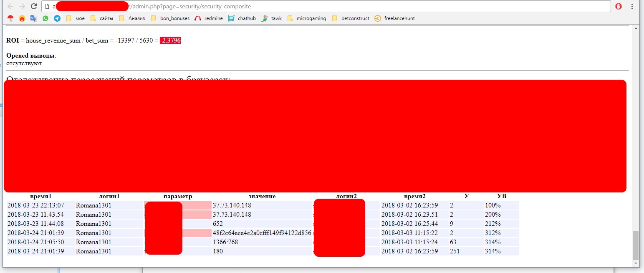Screen dimensions: 644x273
Task: Click the value 180
Action: click(218, 251)
